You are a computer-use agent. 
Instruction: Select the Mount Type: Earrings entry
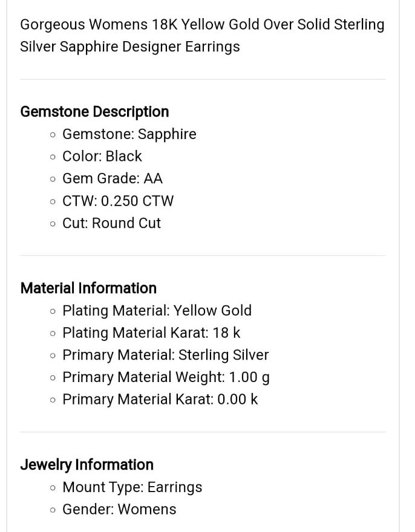pos(132,487)
